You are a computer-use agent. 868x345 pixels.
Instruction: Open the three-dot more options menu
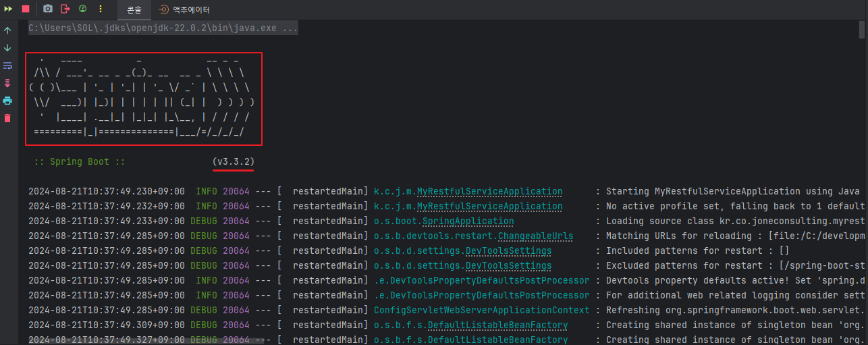coord(101,9)
